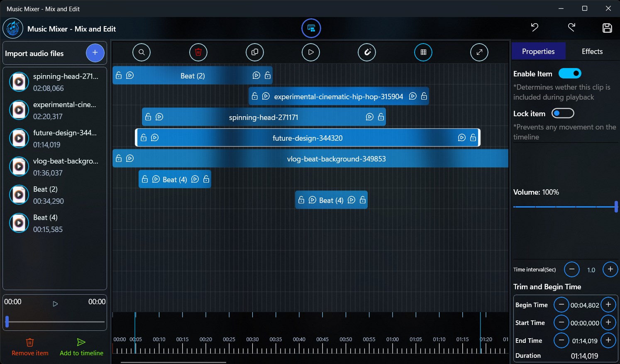Redo the last action
Viewport: 620px width, 364px height.
coord(571,28)
